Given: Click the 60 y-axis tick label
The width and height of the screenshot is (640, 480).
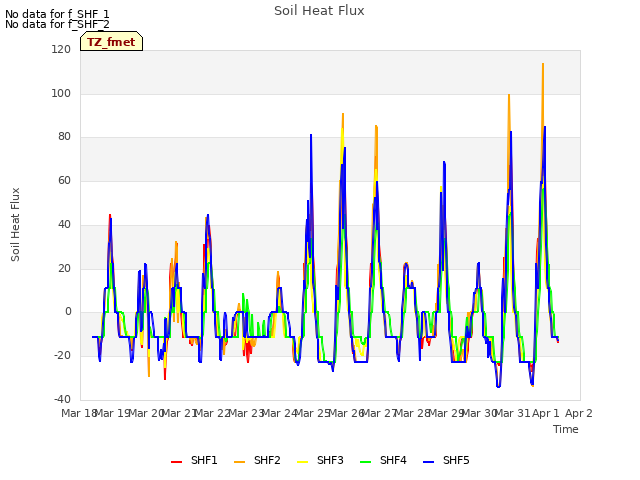Looking at the screenshot, I should 64,180.
